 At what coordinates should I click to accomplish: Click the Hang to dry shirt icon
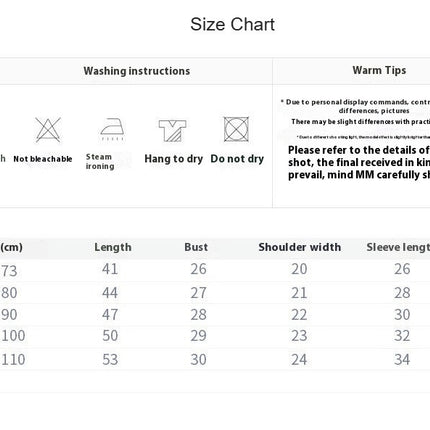tap(172, 130)
